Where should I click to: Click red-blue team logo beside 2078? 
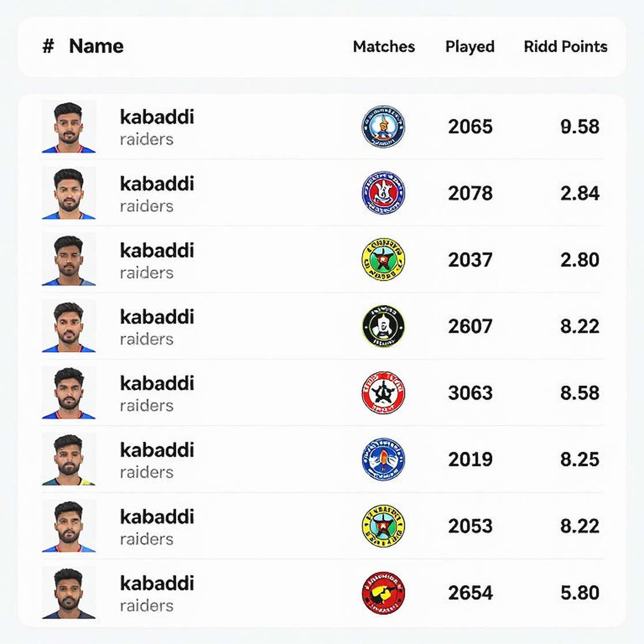pyautogui.click(x=383, y=193)
